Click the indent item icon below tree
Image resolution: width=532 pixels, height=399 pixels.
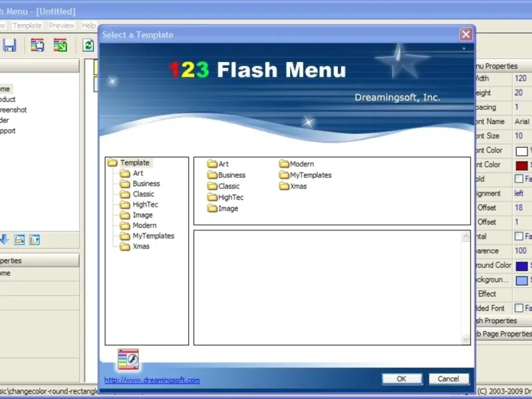click(x=19, y=239)
